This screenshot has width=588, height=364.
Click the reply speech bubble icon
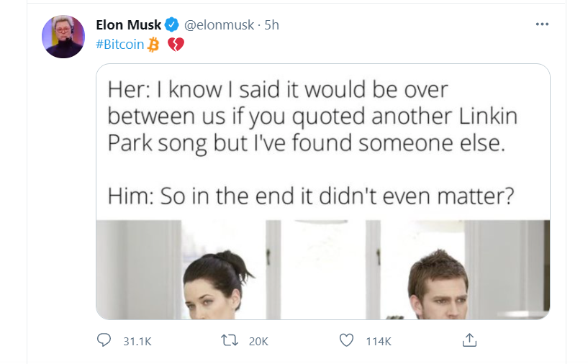(x=104, y=340)
